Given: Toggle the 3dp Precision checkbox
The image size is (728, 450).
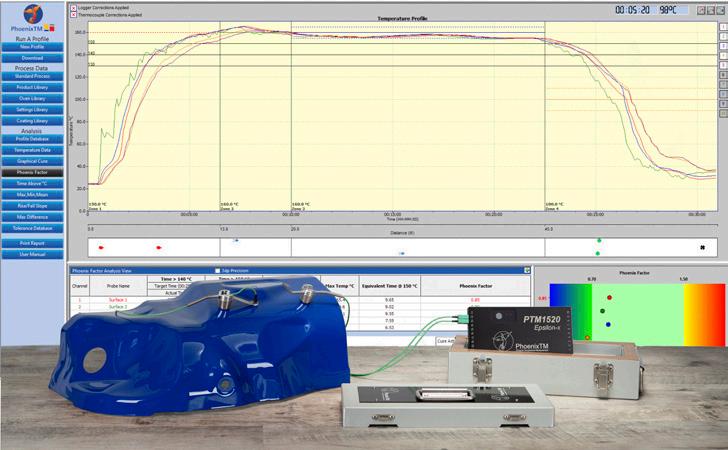Looking at the screenshot, I should (x=217, y=271).
